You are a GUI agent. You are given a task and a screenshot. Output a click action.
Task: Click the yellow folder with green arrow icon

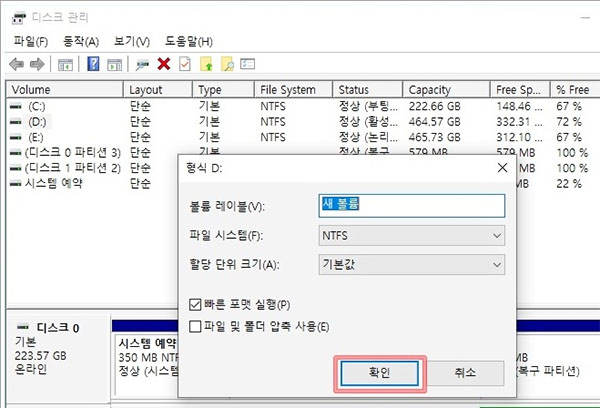(x=206, y=64)
